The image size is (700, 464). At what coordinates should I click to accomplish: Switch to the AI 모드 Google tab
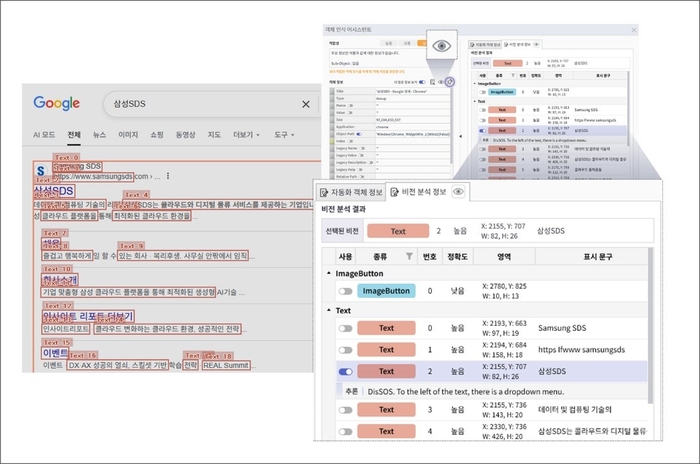coord(44,134)
